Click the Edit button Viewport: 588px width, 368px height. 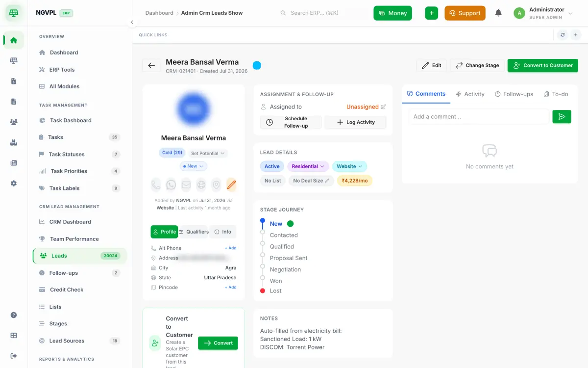[432, 65]
